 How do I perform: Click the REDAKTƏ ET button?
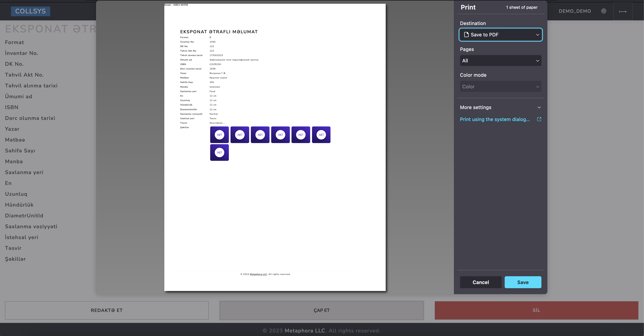pyautogui.click(x=107, y=310)
